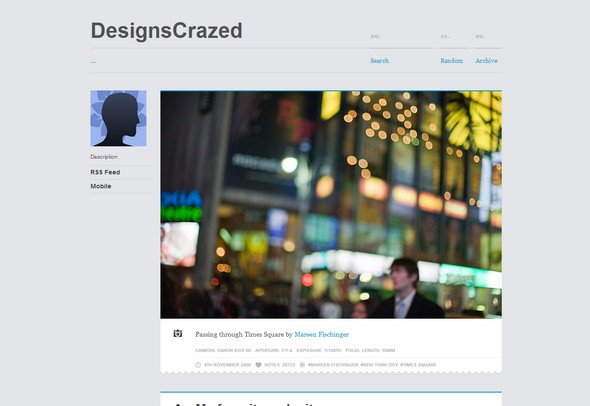The height and width of the screenshot is (406, 590).
Task: Click the heart notes icon
Action: (258, 365)
